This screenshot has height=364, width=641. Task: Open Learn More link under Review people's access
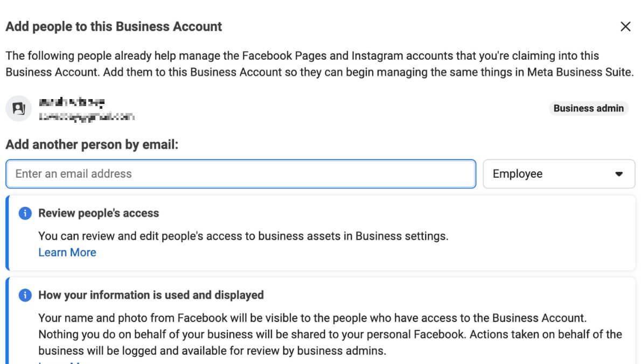click(67, 253)
